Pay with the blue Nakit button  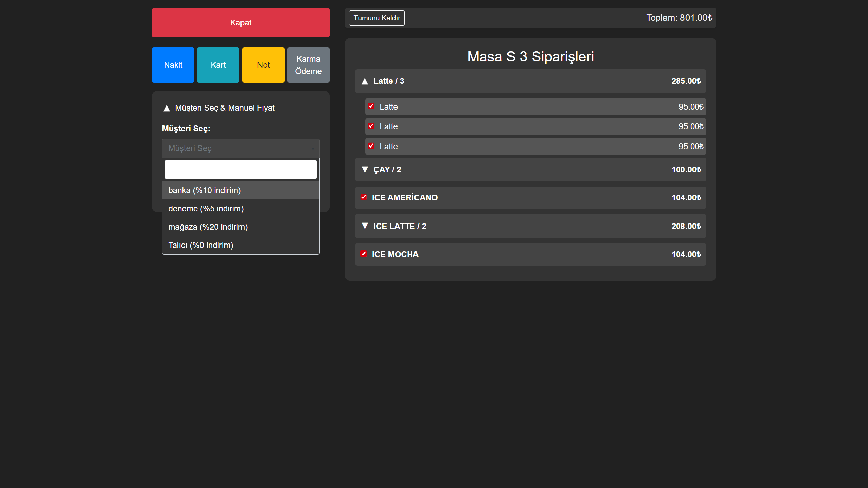tap(173, 65)
